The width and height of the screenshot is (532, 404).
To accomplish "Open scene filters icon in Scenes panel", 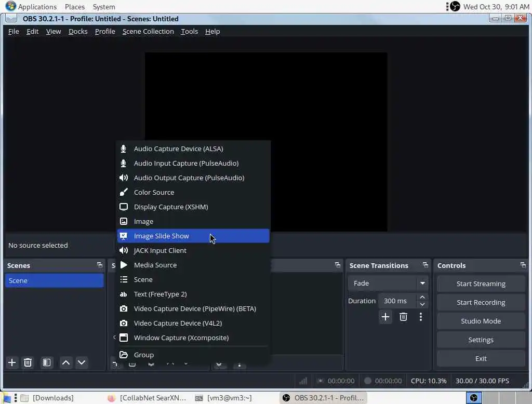I will tap(46, 362).
